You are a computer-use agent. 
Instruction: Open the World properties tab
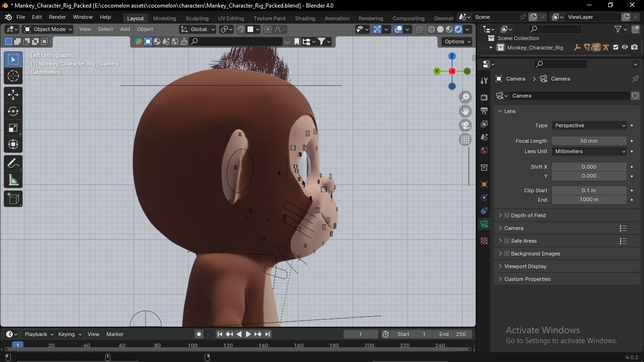click(484, 150)
